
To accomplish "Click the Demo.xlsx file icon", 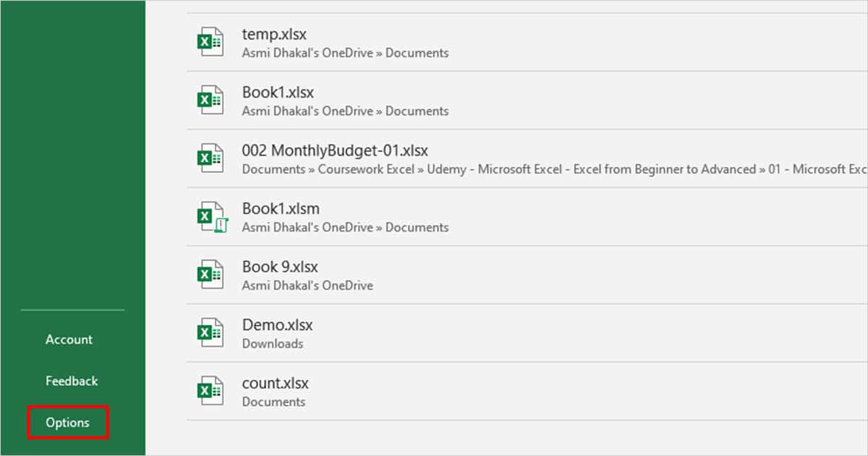I will 210,332.
